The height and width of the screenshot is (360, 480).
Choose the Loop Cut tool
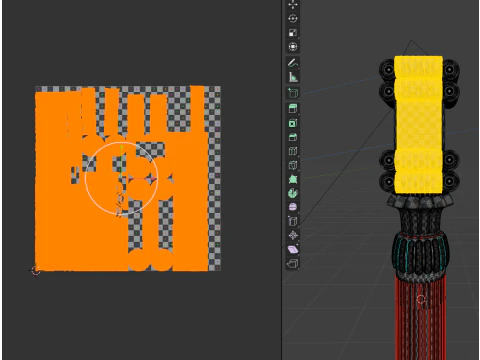pyautogui.click(x=293, y=151)
